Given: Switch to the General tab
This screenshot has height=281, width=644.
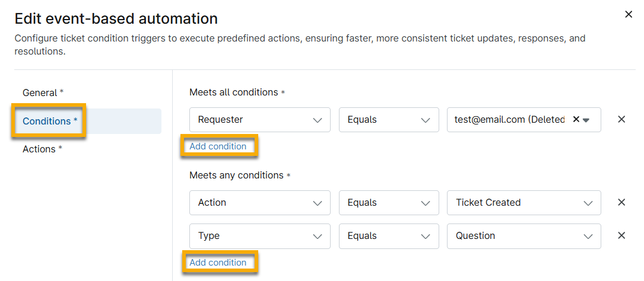Looking at the screenshot, I should (x=43, y=92).
